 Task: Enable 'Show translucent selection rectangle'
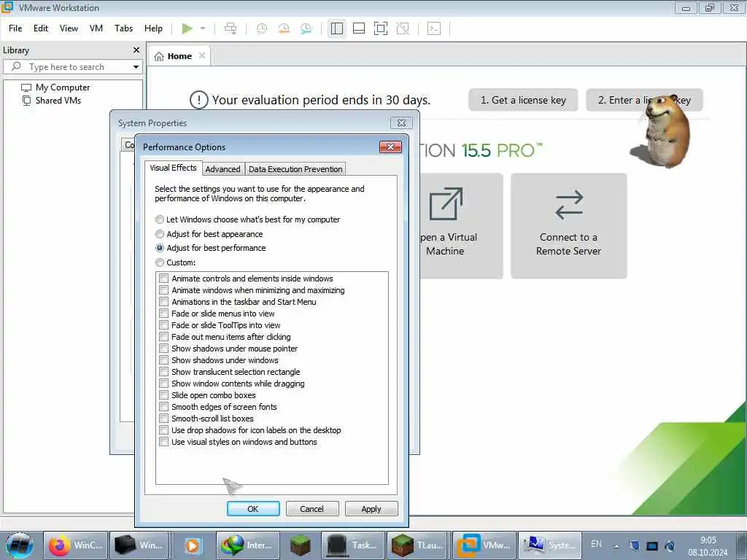click(164, 372)
